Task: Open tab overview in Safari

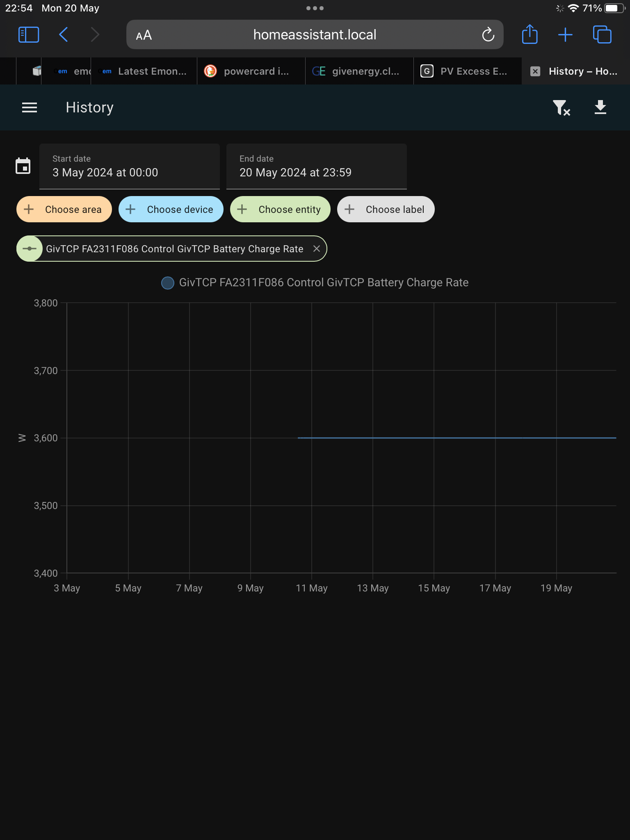Action: 602,35
